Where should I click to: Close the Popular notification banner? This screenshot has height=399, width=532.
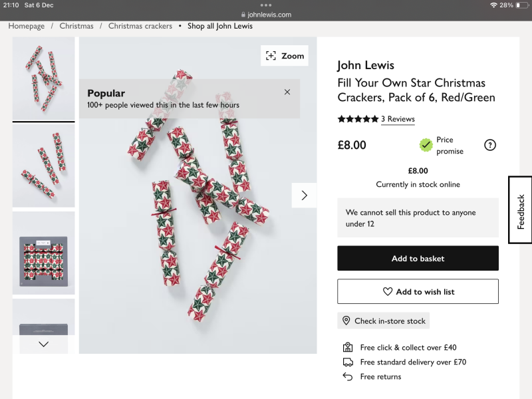tap(287, 92)
